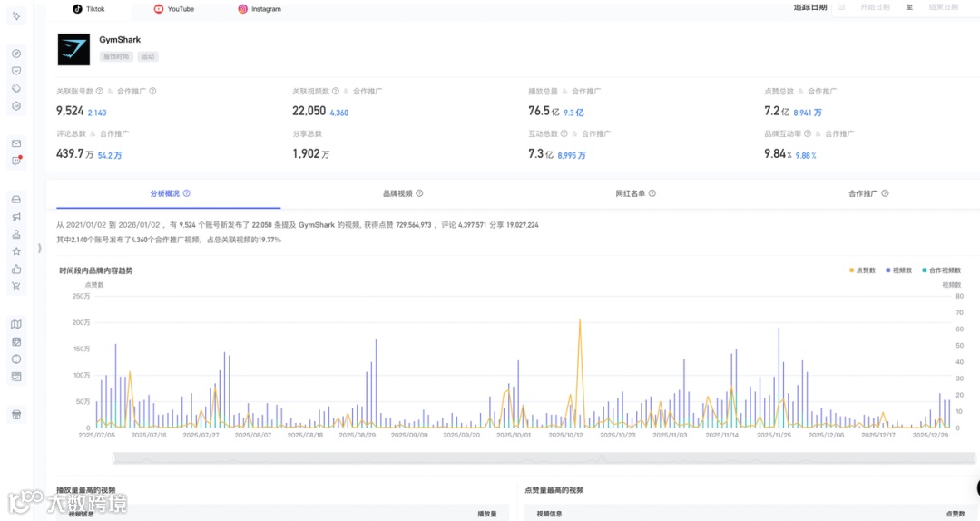Click the megaphone icon in the sidebar

16,216
